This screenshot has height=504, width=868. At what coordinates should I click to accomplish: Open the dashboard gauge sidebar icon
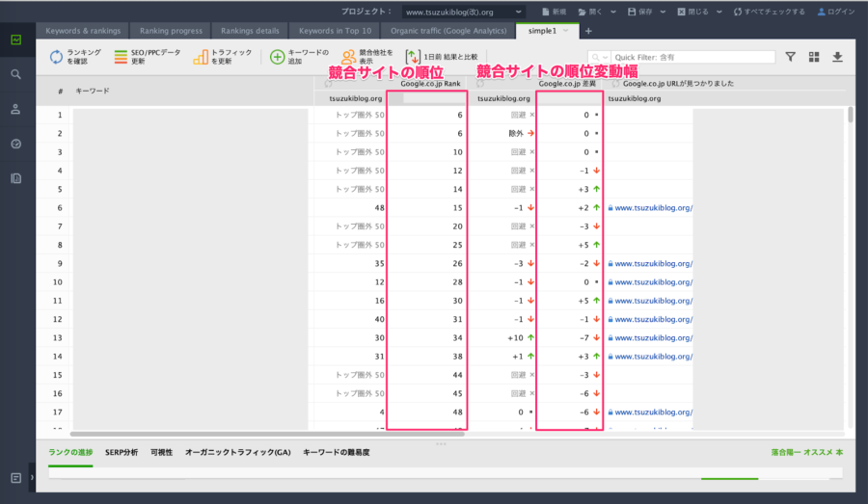tap(16, 144)
